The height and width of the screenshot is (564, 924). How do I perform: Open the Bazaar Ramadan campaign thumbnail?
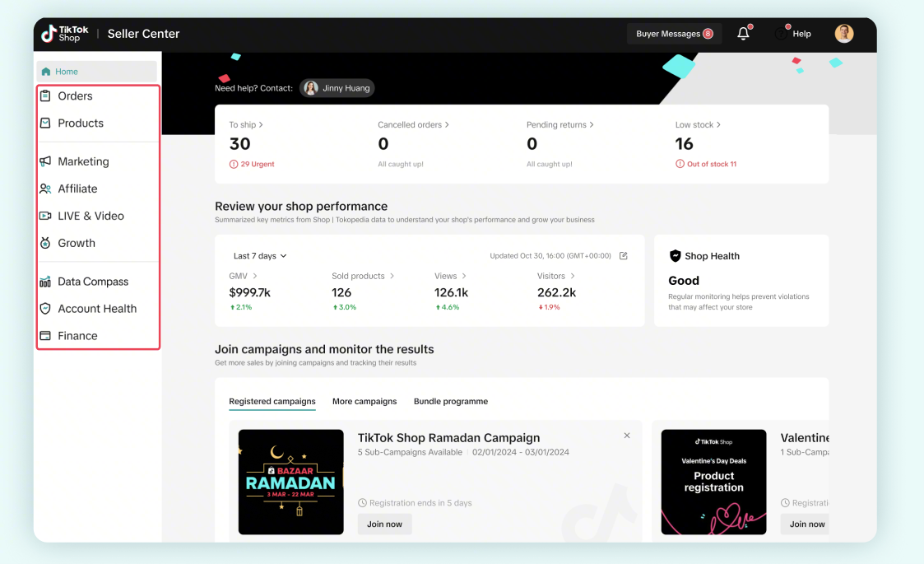click(x=291, y=482)
